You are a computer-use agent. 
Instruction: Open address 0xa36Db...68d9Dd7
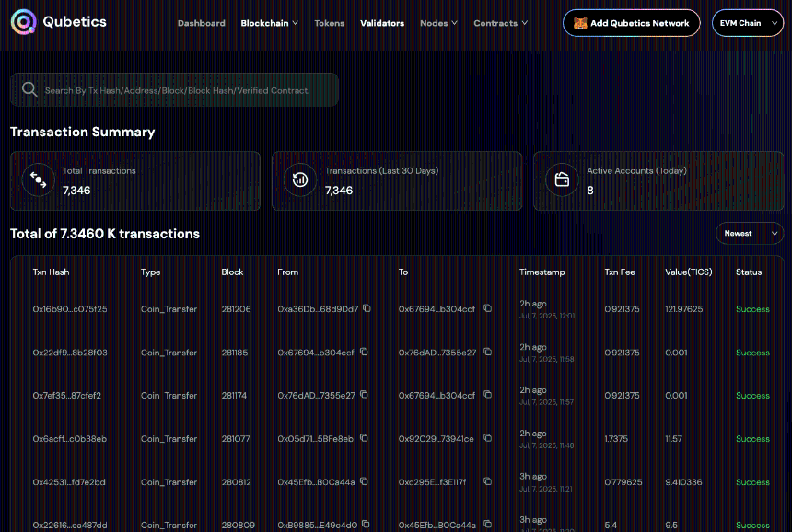coord(318,309)
